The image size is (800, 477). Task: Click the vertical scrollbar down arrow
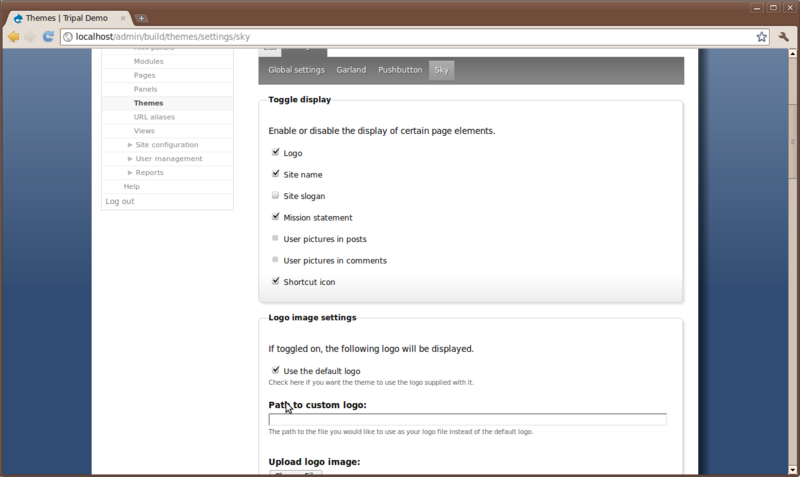pos(792,470)
